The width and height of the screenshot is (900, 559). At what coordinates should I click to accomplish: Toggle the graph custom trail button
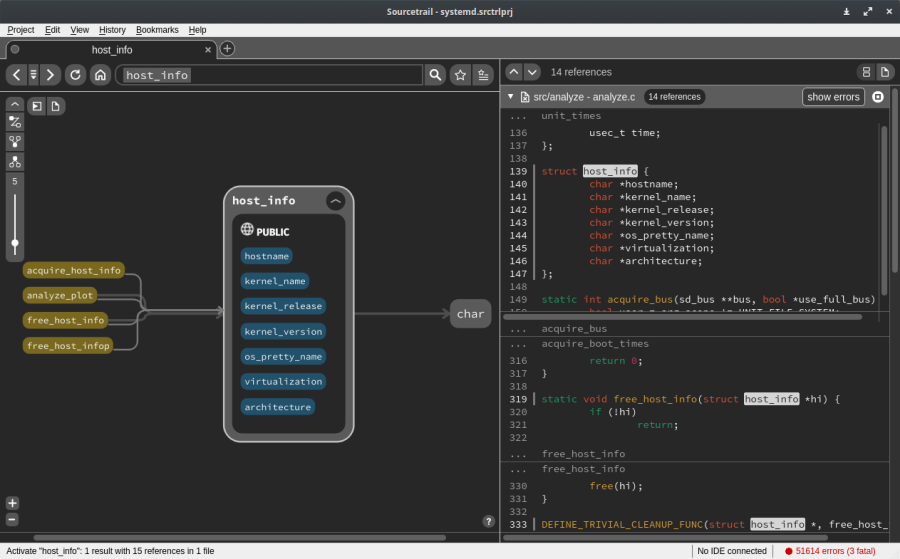[15, 122]
